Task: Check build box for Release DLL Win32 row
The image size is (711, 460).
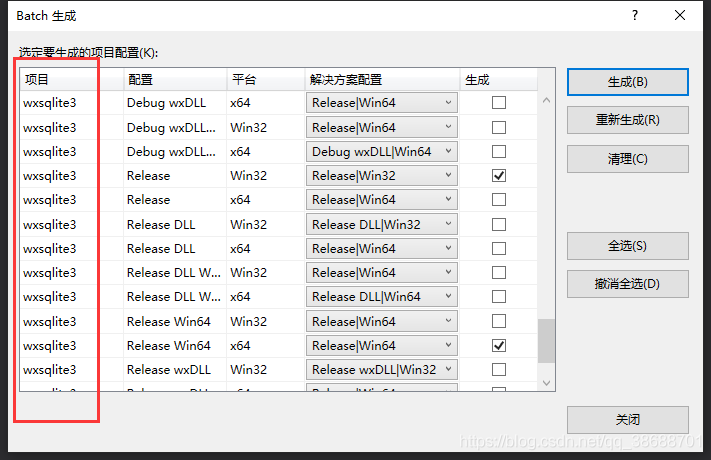Action: pos(499,225)
